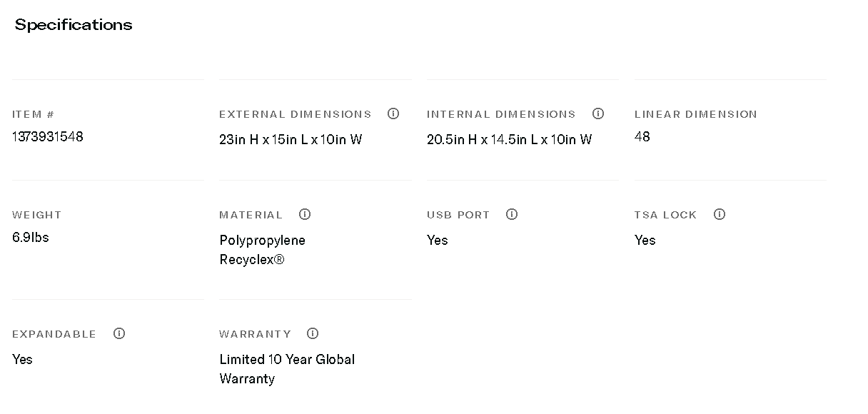868x414 pixels.
Task: Click the Yes value under USB Port
Action: tap(438, 241)
